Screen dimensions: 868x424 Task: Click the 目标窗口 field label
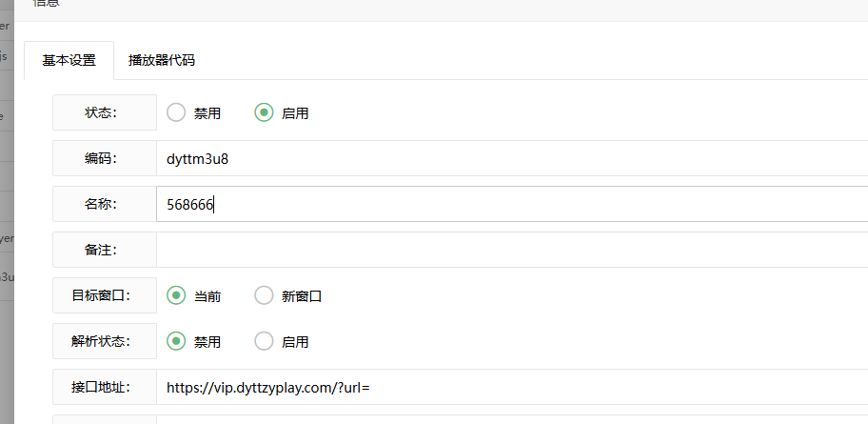pyautogui.click(x=104, y=295)
